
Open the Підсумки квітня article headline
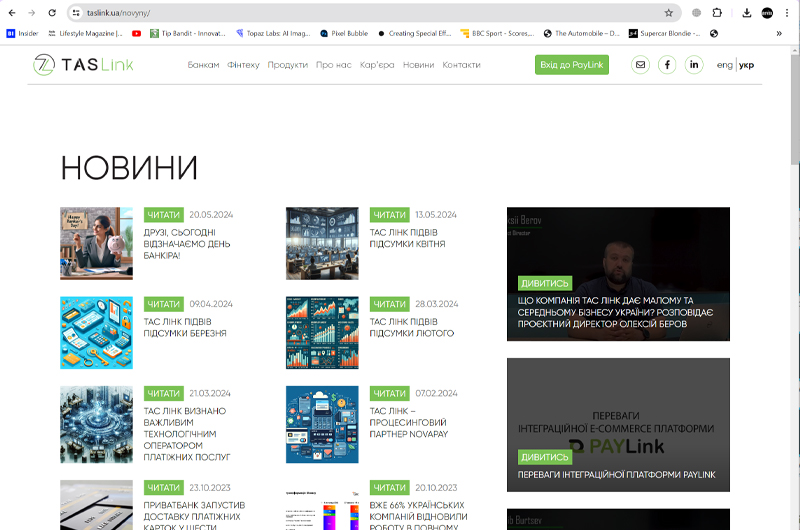[407, 238]
